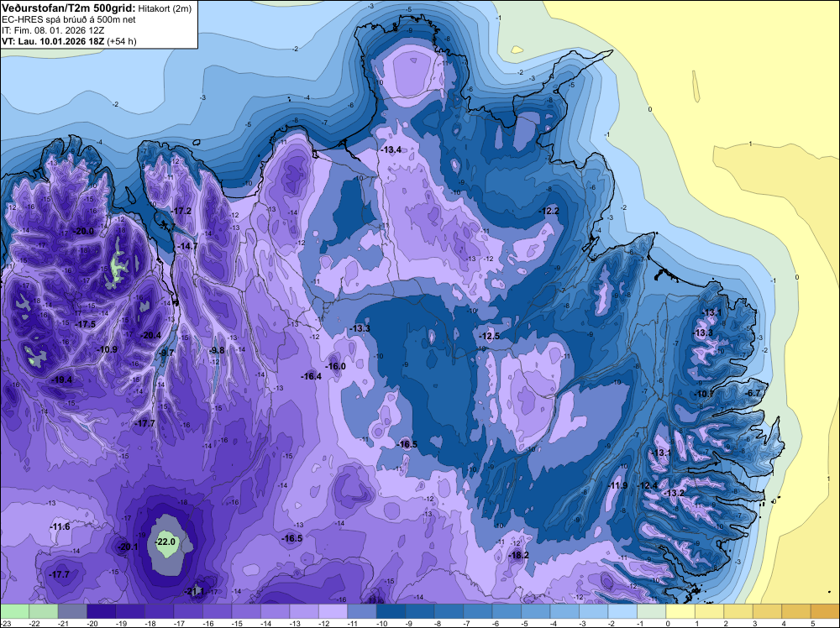The width and height of the screenshot is (840, 628).
Task: Click the -12.5 map value
Action: pyautogui.click(x=489, y=336)
